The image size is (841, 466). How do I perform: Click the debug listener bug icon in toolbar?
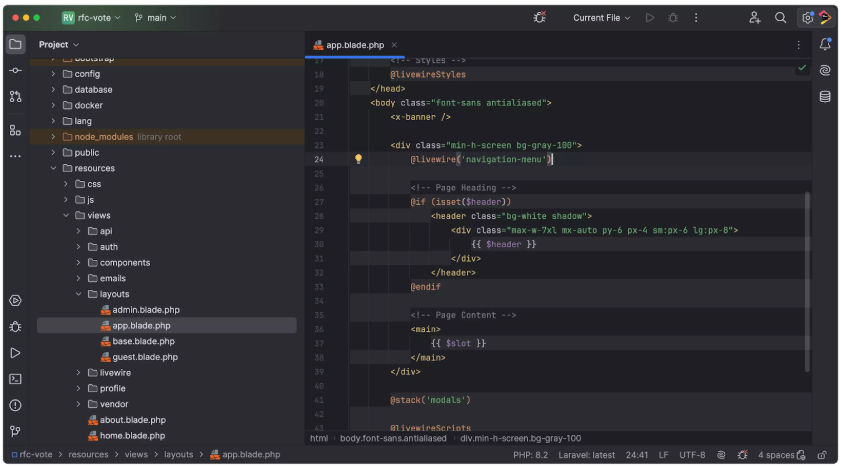click(540, 18)
